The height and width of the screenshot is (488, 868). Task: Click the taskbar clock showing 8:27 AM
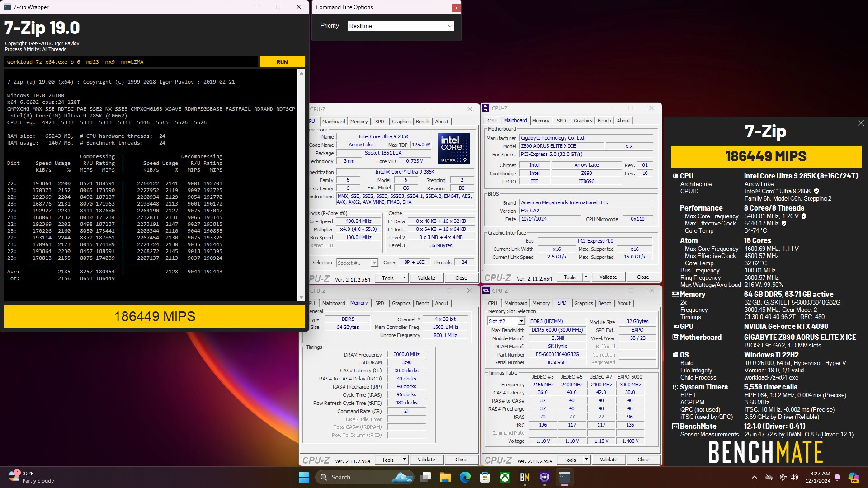click(x=817, y=477)
